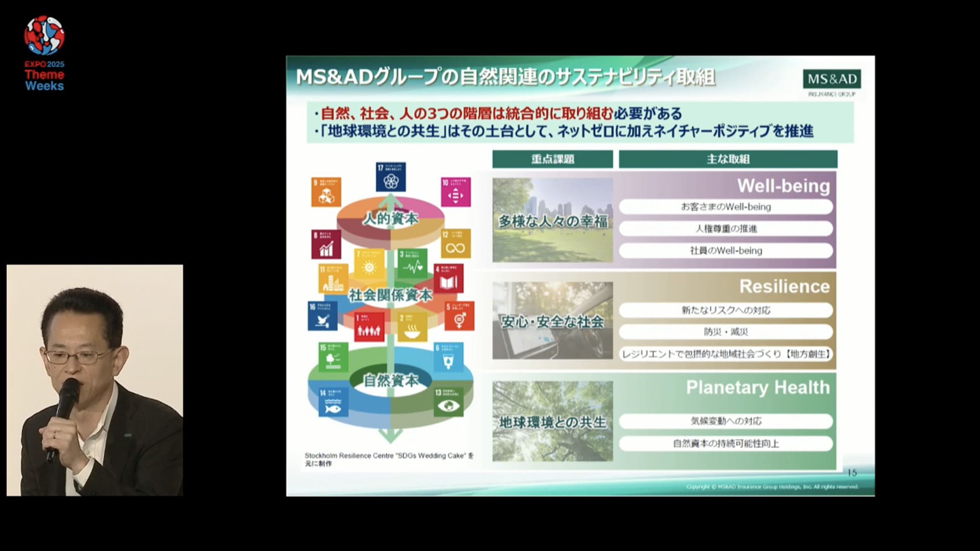Click the SDG 14 fish icon

tap(333, 402)
